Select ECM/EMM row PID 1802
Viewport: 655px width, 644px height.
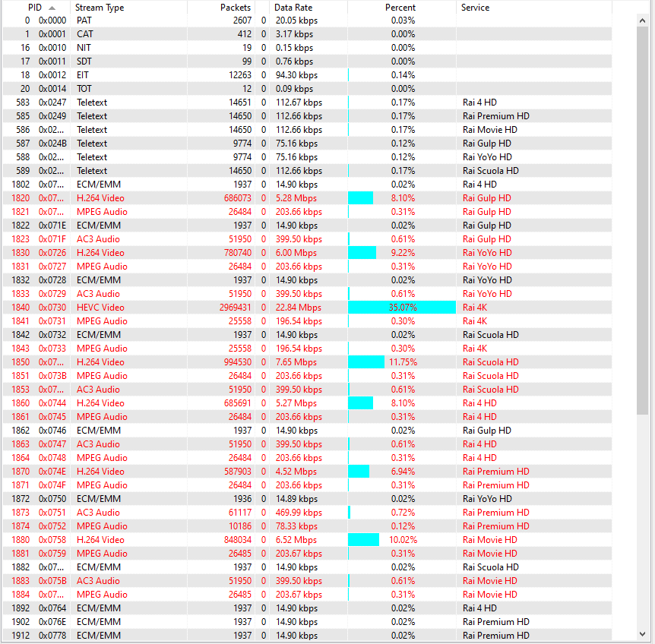coord(307,185)
